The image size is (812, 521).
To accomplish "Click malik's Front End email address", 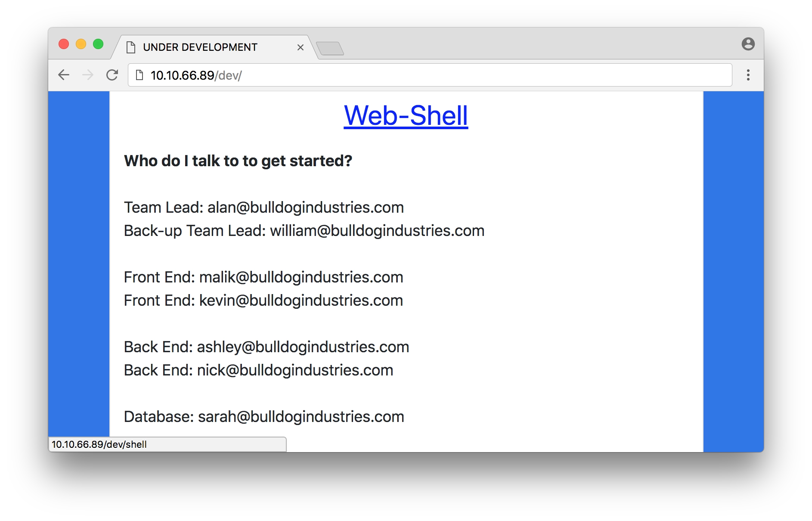I will click(301, 277).
